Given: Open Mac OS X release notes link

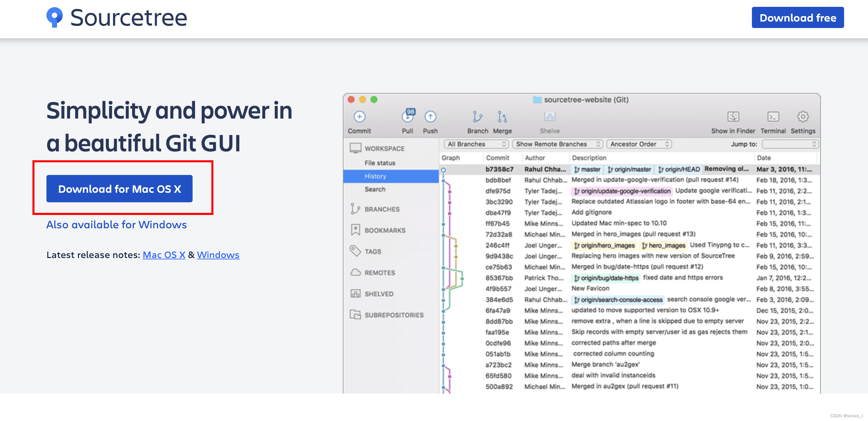Looking at the screenshot, I should (164, 255).
